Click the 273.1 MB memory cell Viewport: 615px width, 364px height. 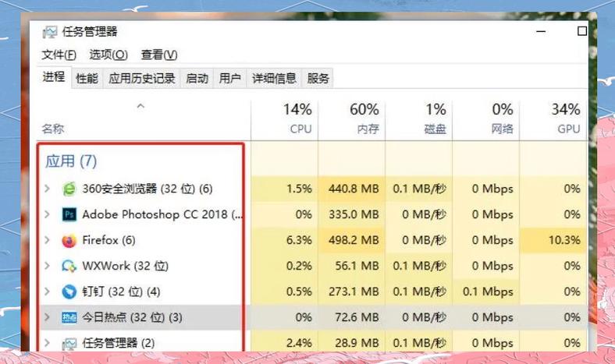(x=351, y=292)
